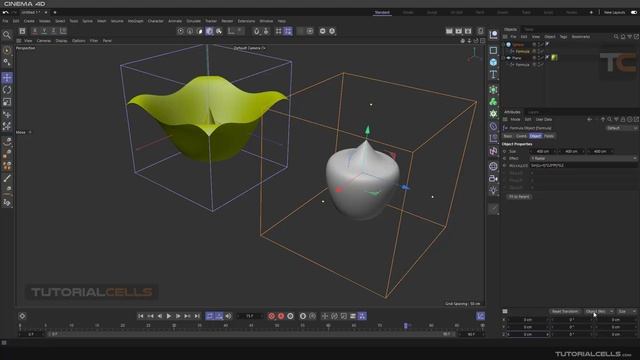Viewport: 640px width, 360px height.
Task: Click the search magnifier icon at top-left
Action: pyautogui.click(x=7, y=35)
